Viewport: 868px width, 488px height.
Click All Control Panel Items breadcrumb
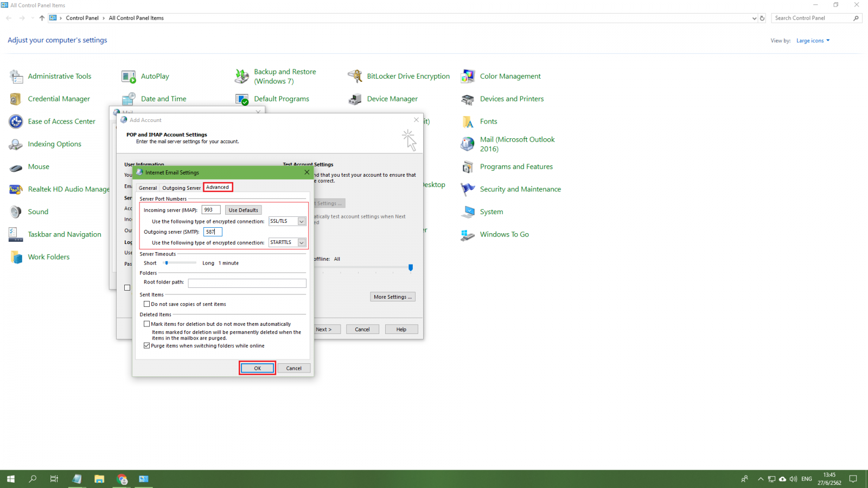click(x=136, y=18)
